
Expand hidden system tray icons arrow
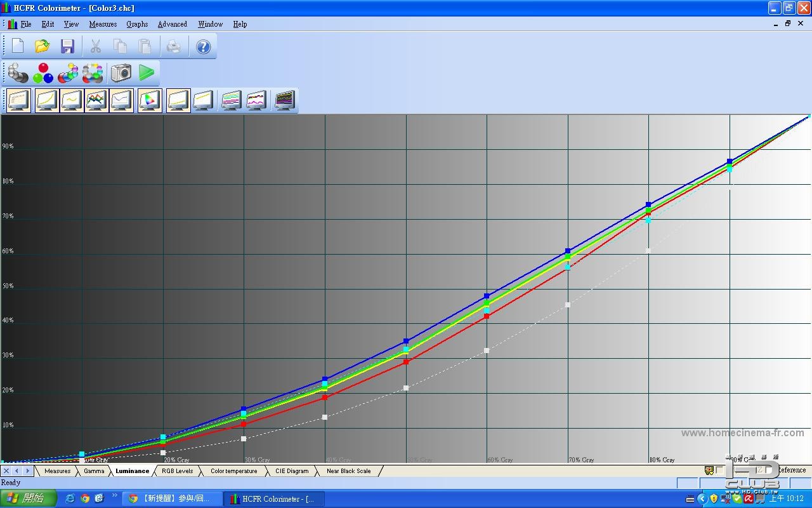(x=702, y=498)
